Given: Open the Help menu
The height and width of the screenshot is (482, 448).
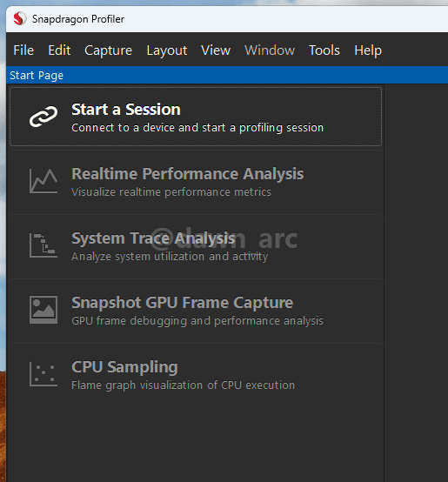Looking at the screenshot, I should [x=368, y=50].
